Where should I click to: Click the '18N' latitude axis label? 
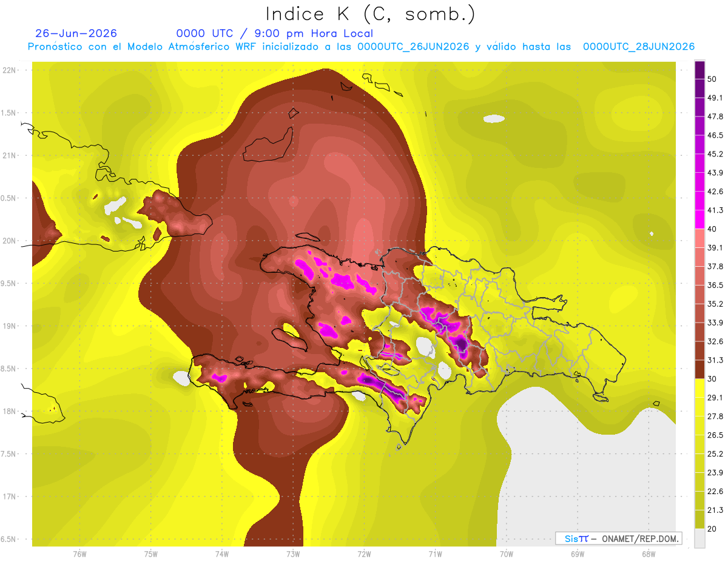[x=10, y=412]
